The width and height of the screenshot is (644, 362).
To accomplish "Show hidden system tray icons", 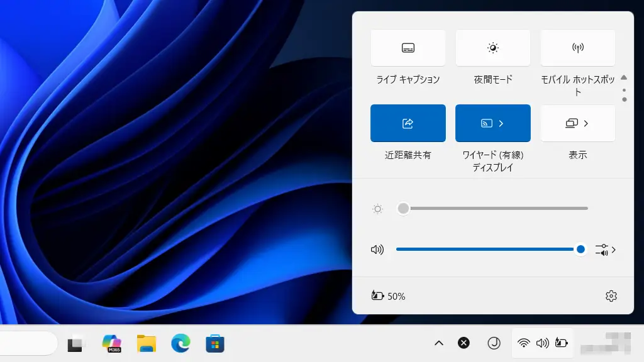I will pos(439,343).
